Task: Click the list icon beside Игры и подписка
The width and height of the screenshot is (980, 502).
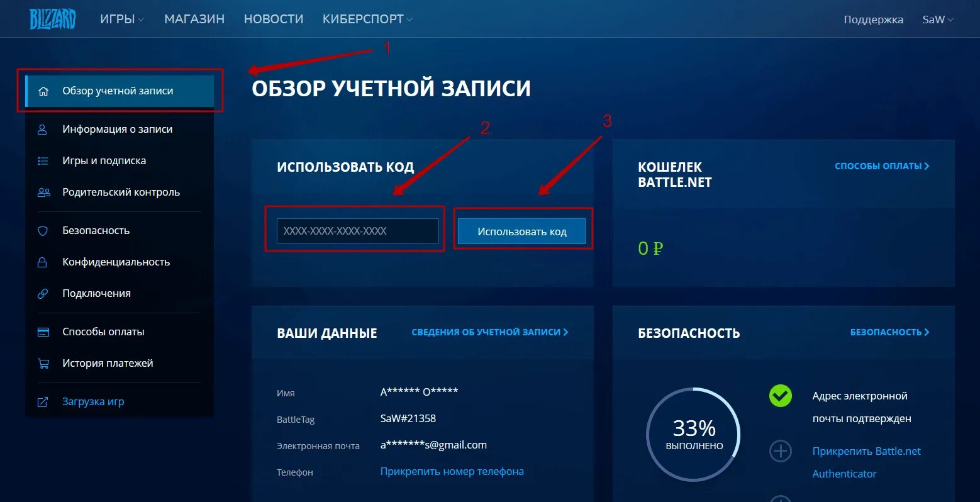Action: pyautogui.click(x=43, y=161)
